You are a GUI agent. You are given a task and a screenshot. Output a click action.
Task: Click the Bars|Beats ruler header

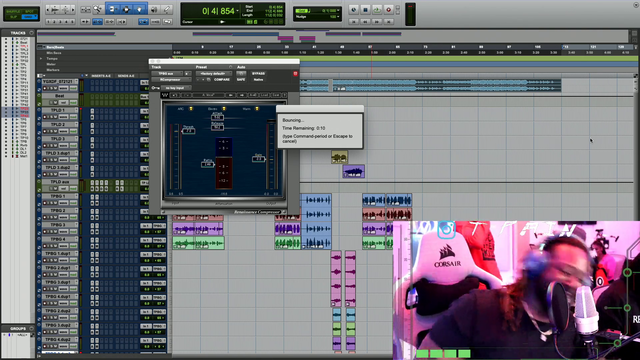pos(56,47)
